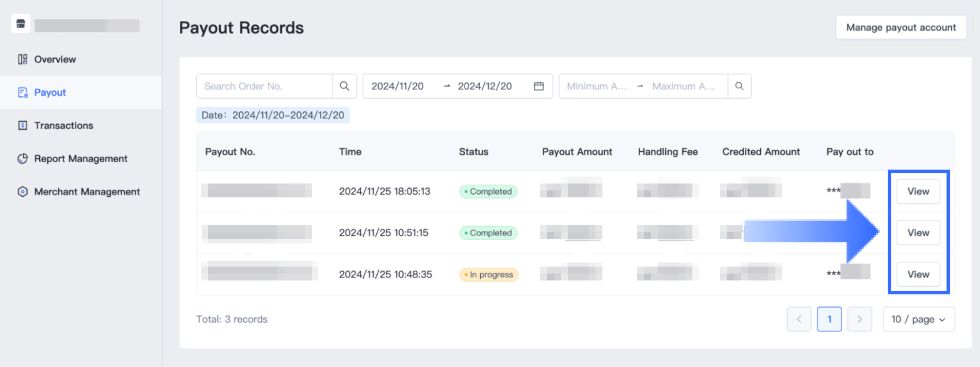View the 18:05:13 payout record

918,192
